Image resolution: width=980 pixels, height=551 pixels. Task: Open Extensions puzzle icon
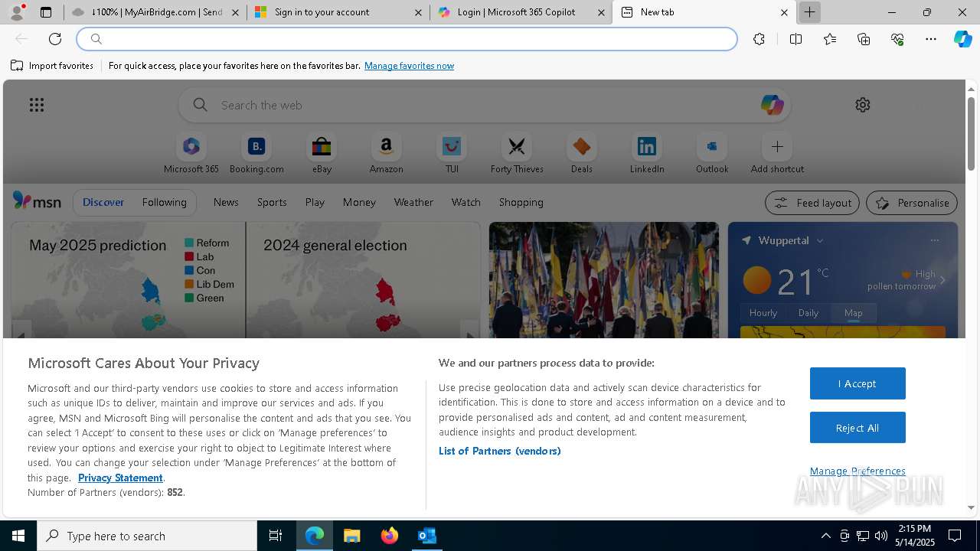pos(759,39)
